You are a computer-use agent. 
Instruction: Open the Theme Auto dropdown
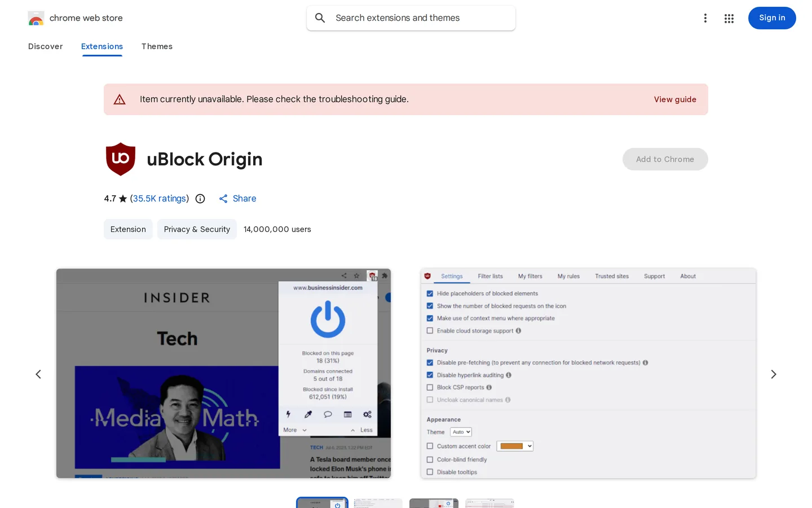[461, 432]
